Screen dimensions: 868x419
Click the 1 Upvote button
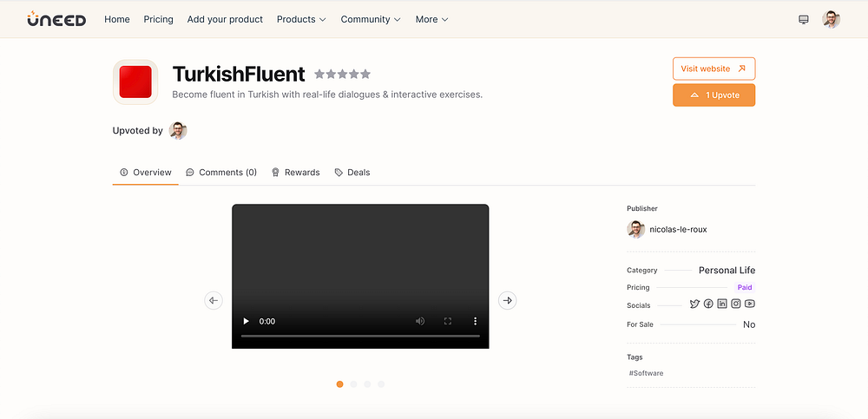point(713,95)
